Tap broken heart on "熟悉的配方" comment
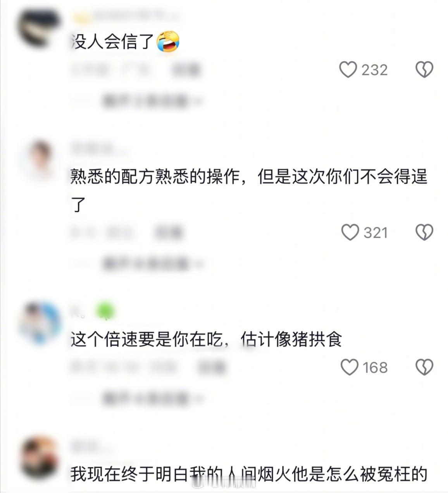The width and height of the screenshot is (448, 493). (x=424, y=233)
